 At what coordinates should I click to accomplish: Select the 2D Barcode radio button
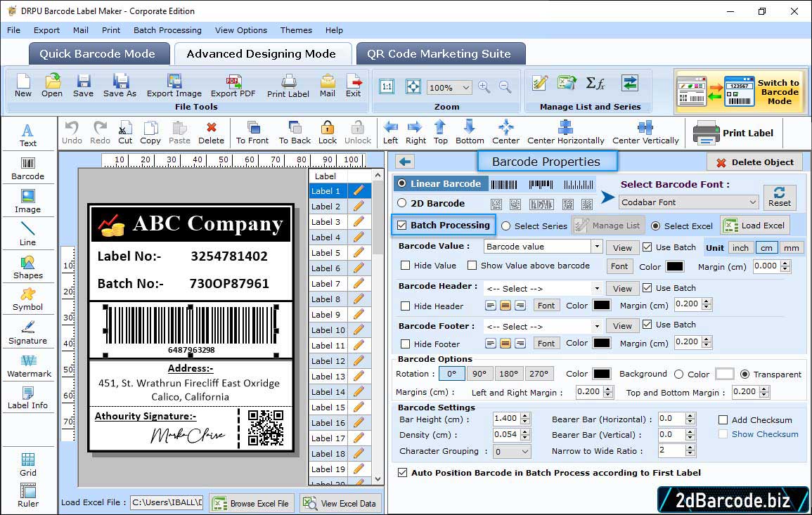402,203
